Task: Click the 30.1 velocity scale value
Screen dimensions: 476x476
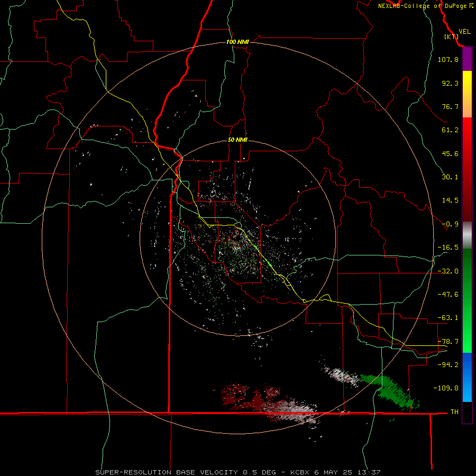Action: point(450,177)
